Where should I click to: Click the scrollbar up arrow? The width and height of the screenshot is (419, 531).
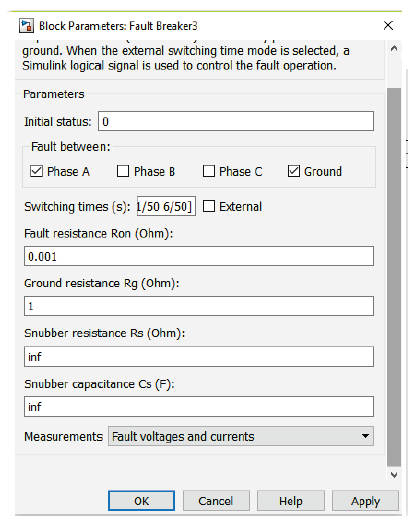tap(394, 48)
